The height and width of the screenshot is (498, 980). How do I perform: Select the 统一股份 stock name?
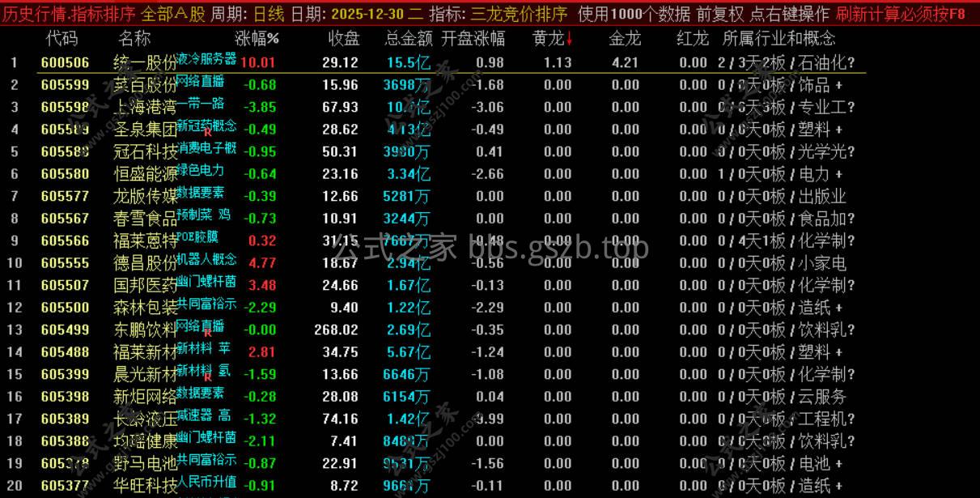[146, 63]
